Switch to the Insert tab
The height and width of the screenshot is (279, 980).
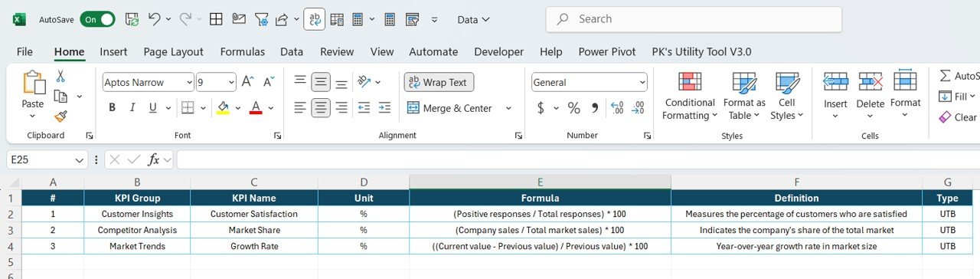(x=113, y=51)
